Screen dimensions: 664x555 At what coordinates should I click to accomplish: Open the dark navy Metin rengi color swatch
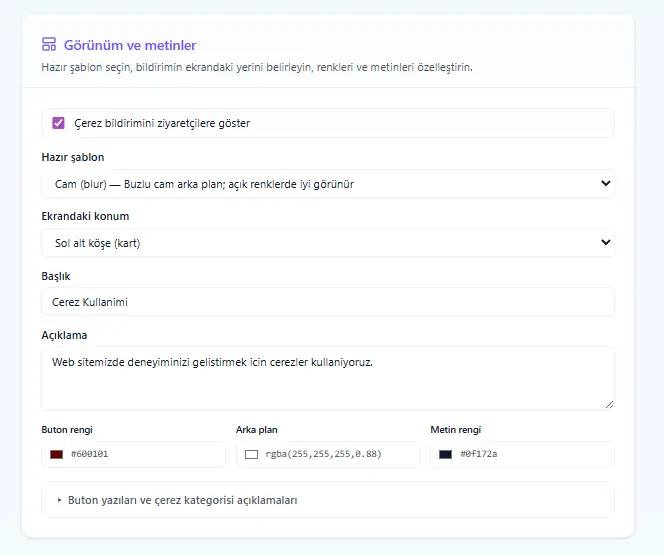445,454
